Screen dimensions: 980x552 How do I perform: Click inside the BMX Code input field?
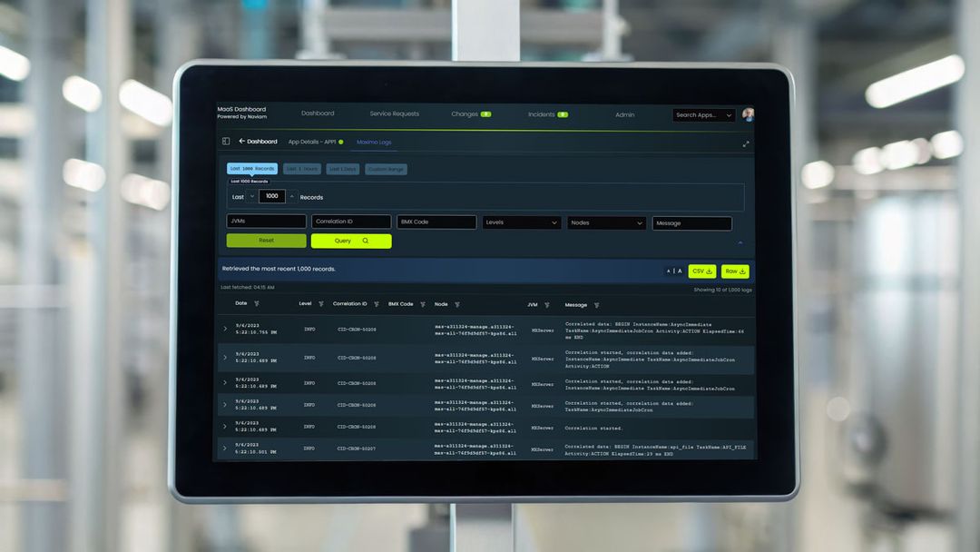click(437, 222)
